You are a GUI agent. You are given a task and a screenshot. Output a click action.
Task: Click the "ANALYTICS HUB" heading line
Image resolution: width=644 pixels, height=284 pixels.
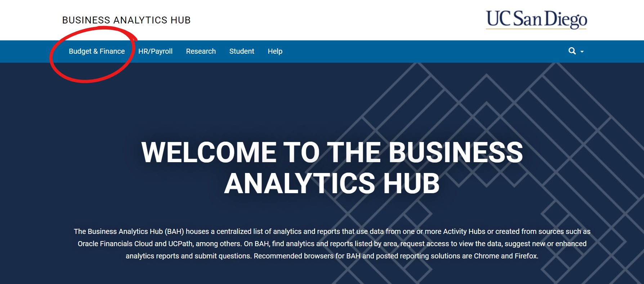click(x=332, y=183)
